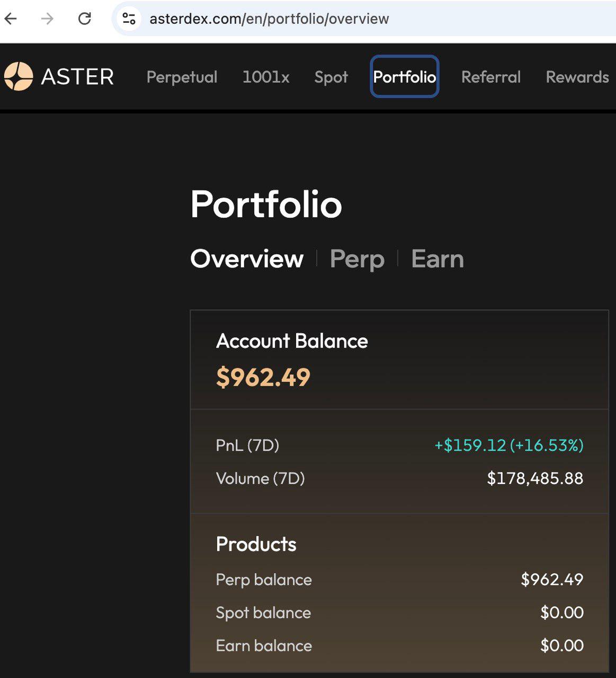Open the Referral page
The height and width of the screenshot is (678, 616).
coord(491,77)
